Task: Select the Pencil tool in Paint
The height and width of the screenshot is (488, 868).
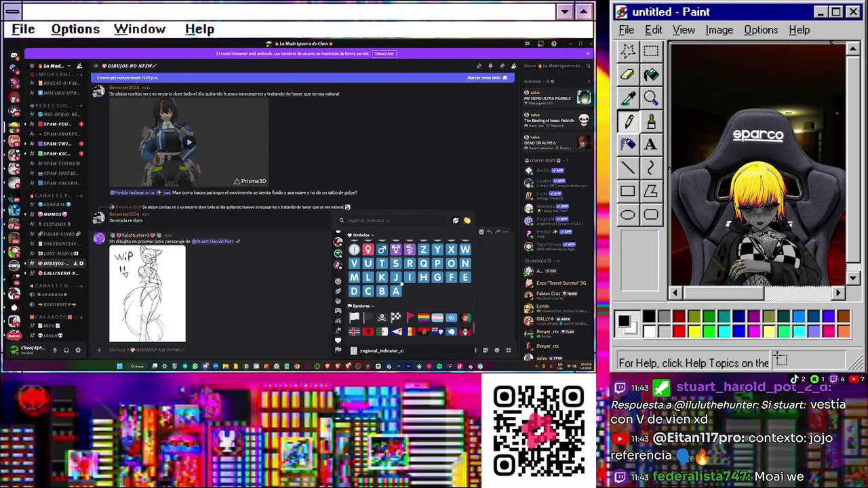Action: pos(628,121)
